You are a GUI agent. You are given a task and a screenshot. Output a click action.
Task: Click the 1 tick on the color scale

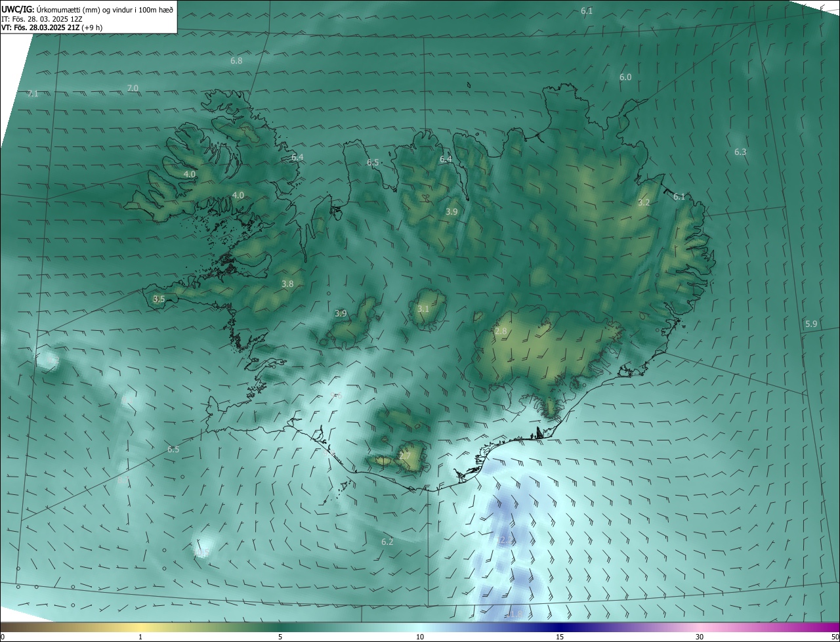(141, 637)
